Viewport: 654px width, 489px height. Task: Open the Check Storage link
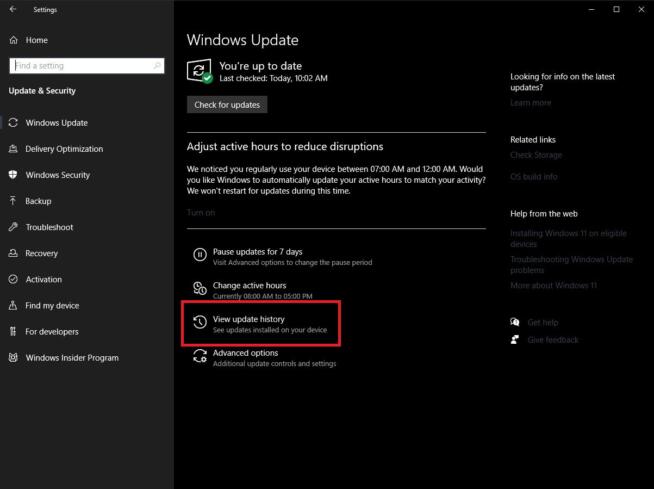click(x=536, y=155)
